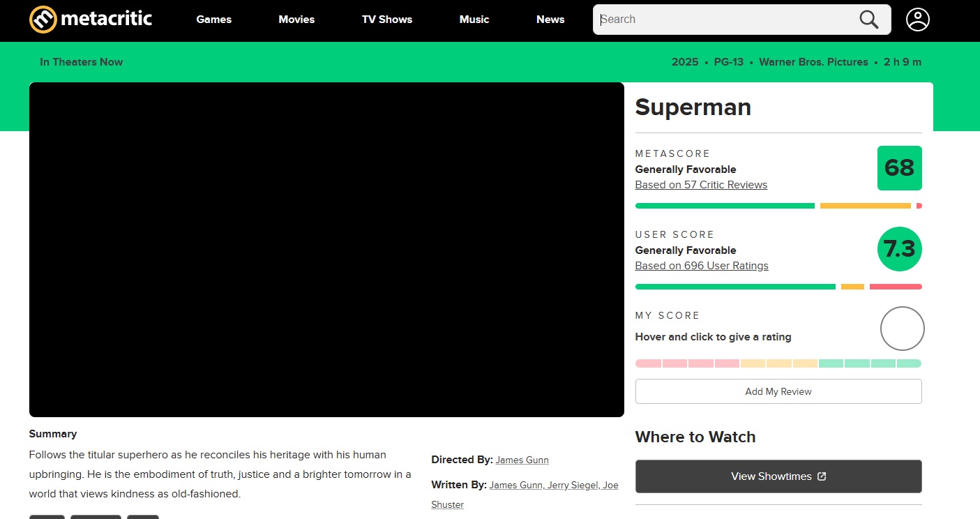Click the In Theaters Now text
The image size is (980, 519).
coord(82,62)
